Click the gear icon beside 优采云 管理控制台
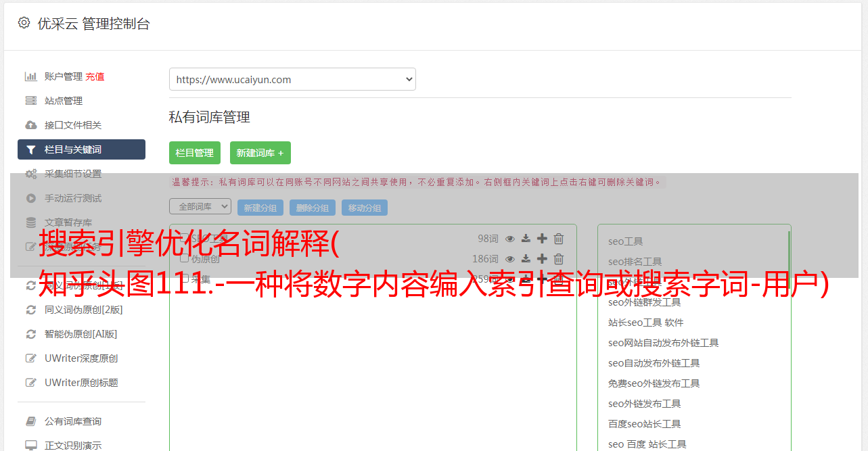868x451 pixels. click(x=24, y=23)
